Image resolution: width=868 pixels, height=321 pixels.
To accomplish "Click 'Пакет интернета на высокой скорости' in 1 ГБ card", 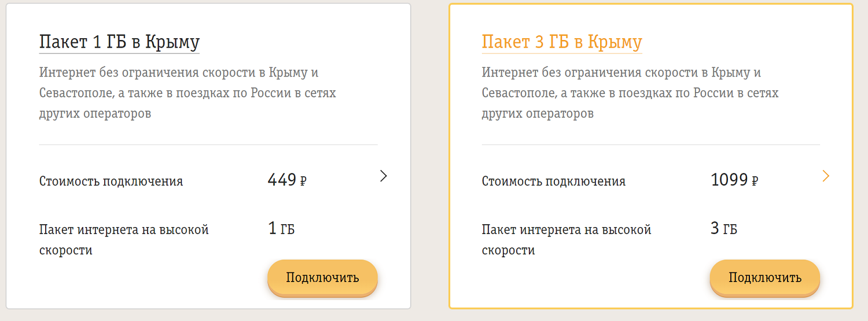I will click(124, 240).
